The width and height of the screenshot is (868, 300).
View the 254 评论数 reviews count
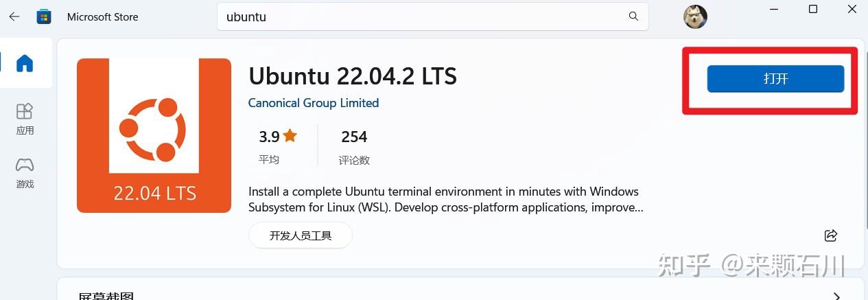point(354,146)
